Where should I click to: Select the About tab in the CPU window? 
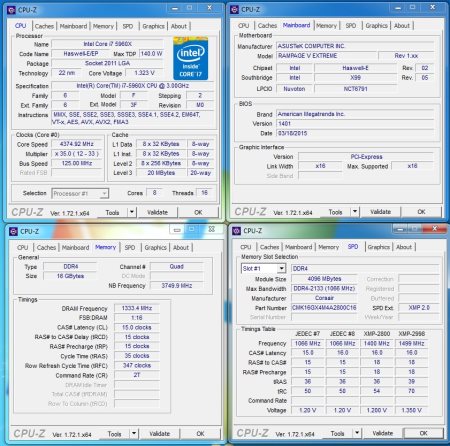[179, 26]
